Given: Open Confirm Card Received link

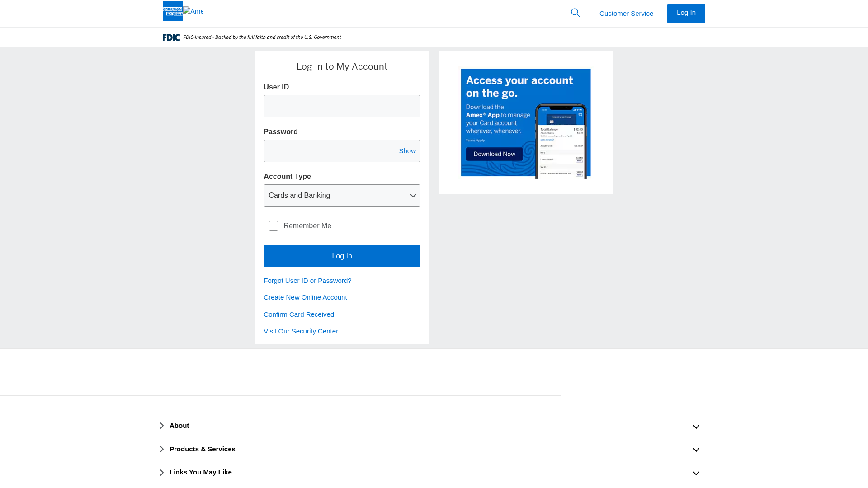Looking at the screenshot, I should [x=299, y=314].
